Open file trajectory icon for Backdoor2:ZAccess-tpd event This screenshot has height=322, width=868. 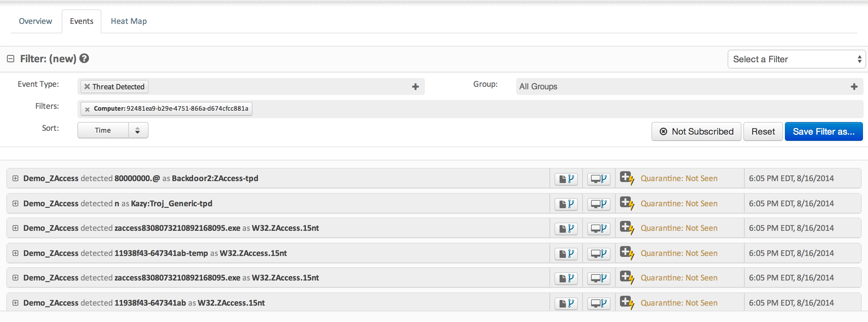tap(566, 179)
